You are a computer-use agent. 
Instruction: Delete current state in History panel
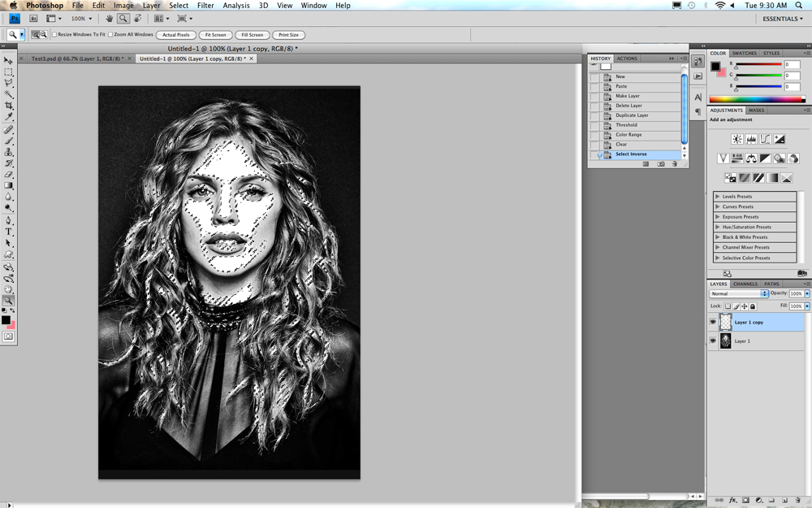[x=674, y=164]
